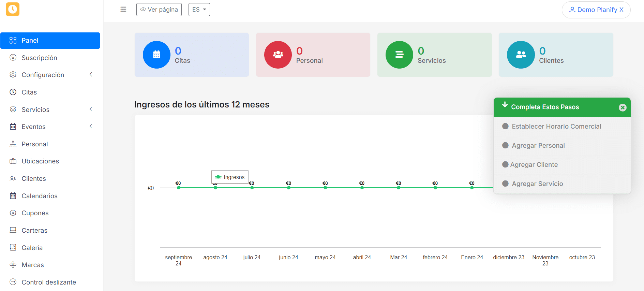The image size is (644, 291).
Task: Click the green Servicios list icon
Action: tap(399, 55)
